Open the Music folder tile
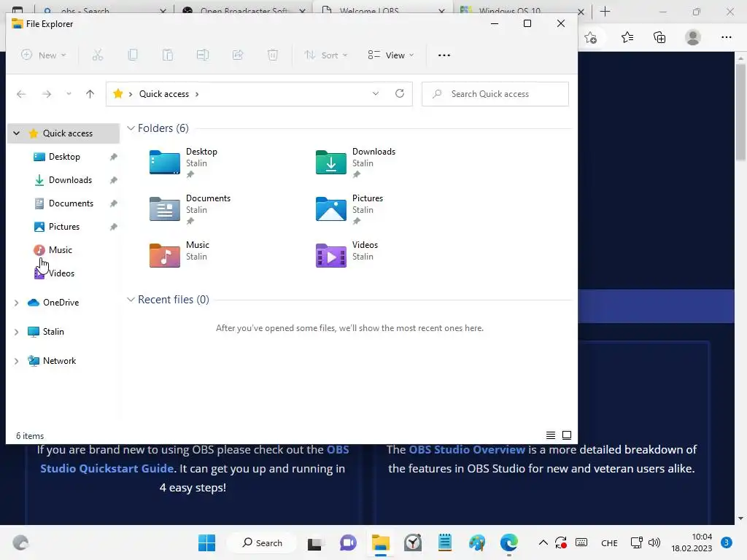The image size is (747, 560). click(x=179, y=256)
